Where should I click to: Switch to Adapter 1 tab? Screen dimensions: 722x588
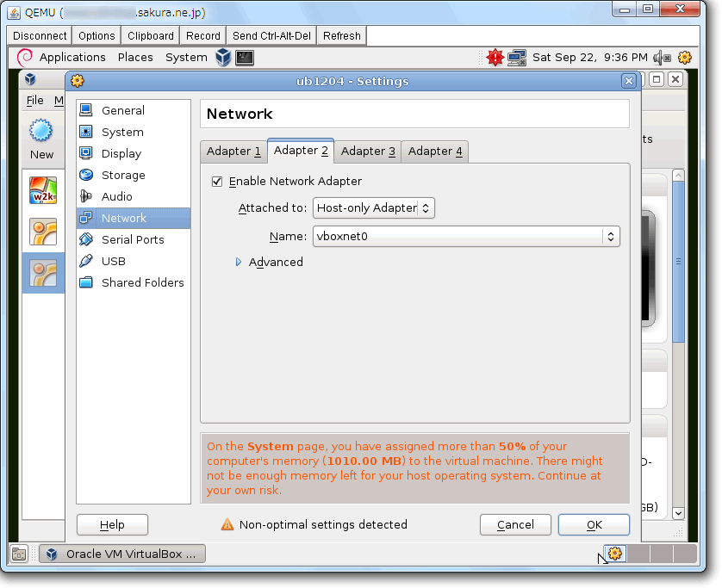[x=233, y=152]
